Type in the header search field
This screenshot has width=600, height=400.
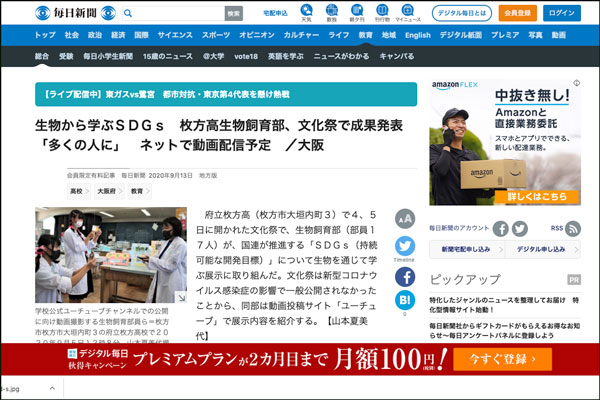[180, 13]
